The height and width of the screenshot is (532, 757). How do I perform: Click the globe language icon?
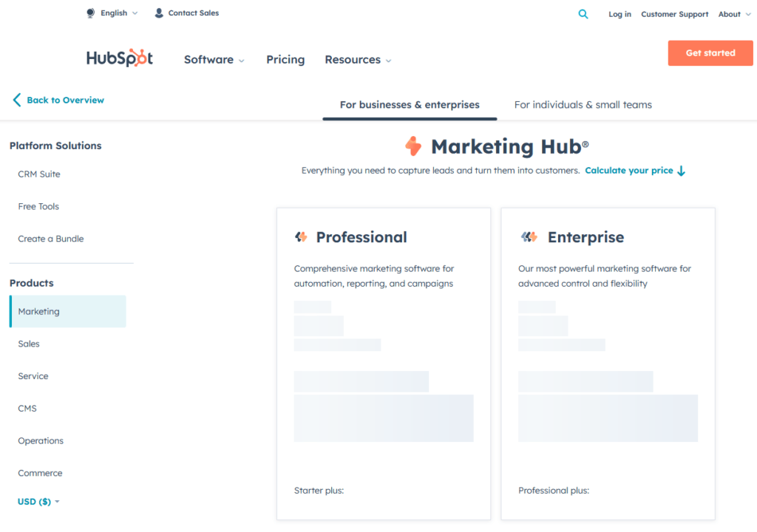(90, 13)
